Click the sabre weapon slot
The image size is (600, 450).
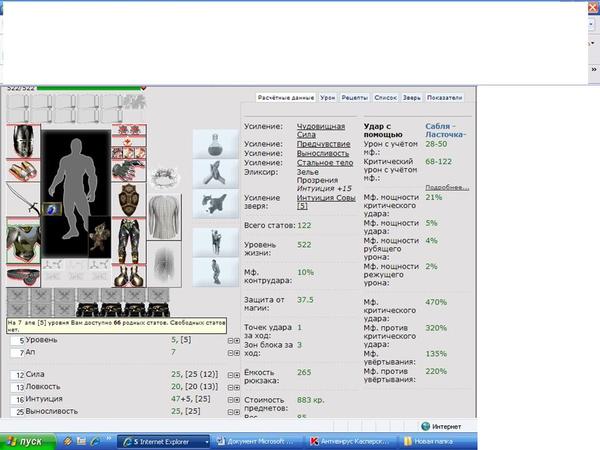click(x=23, y=199)
